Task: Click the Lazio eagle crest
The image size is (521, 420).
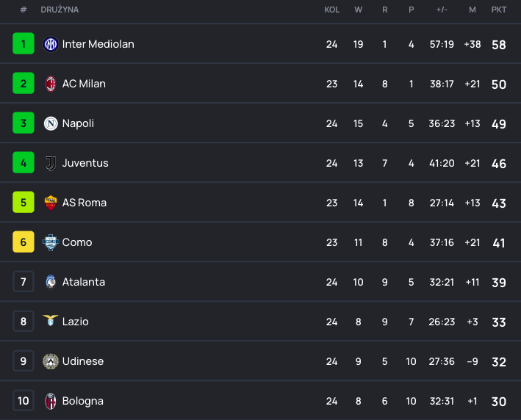Action: [51, 320]
